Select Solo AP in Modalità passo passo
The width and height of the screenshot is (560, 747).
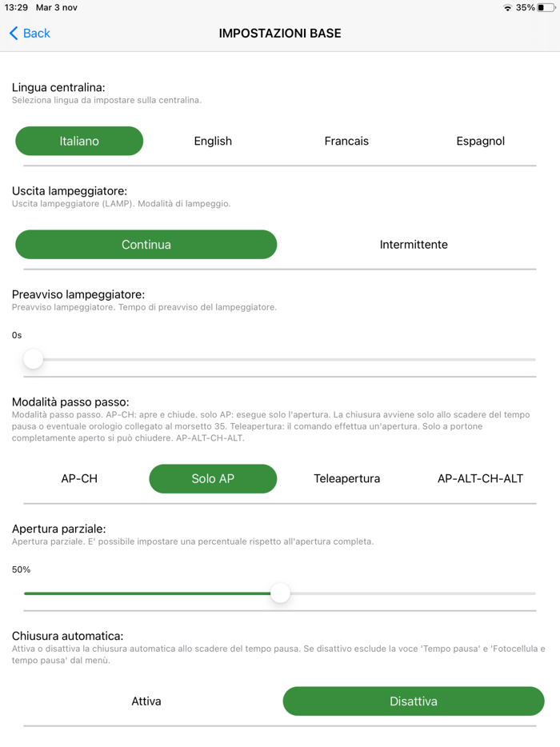212,478
